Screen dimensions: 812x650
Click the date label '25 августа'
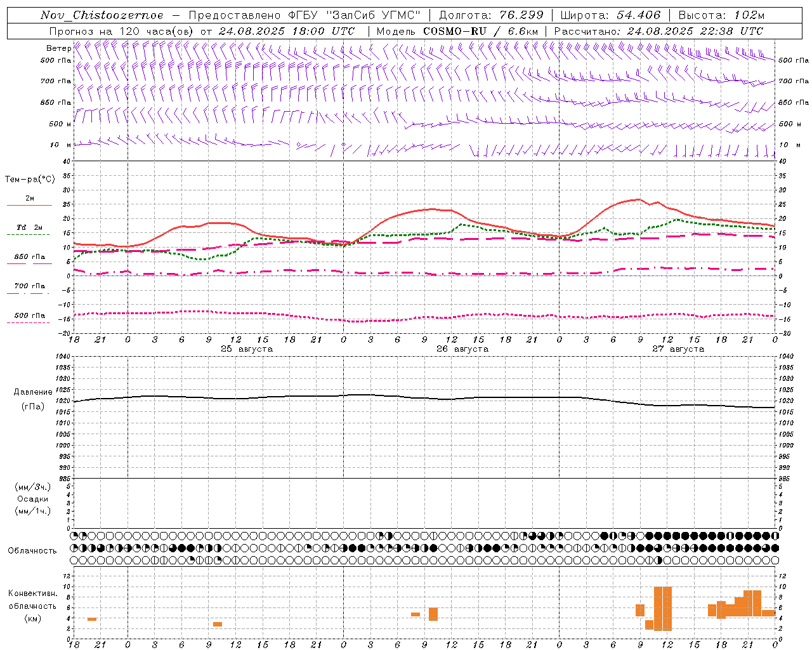(247, 349)
